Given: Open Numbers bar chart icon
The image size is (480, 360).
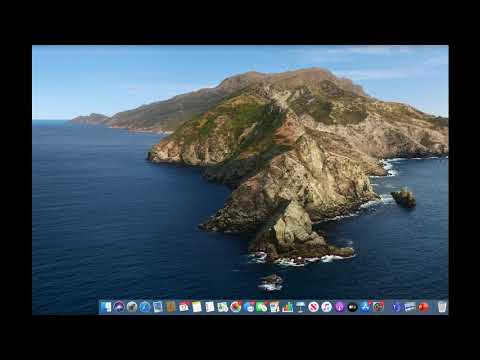Looking at the screenshot, I should [x=288, y=307].
